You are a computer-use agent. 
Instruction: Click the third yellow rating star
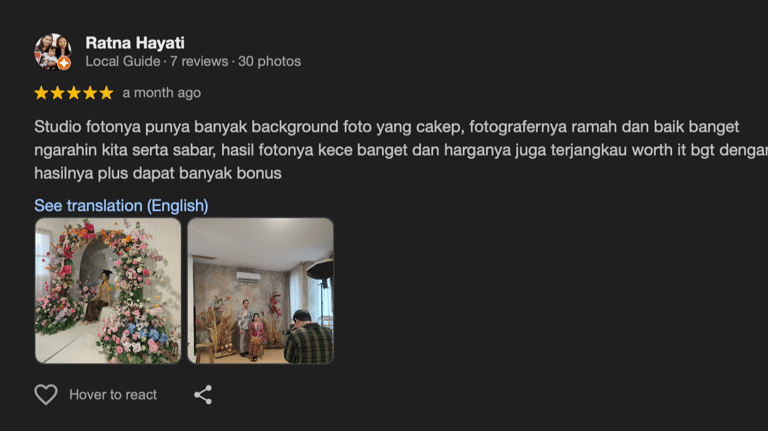(73, 93)
